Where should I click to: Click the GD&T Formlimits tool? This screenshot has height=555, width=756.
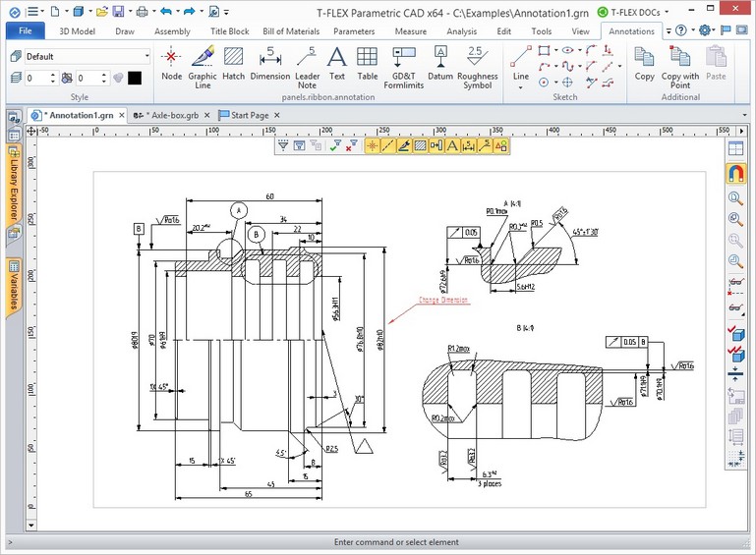(x=403, y=64)
